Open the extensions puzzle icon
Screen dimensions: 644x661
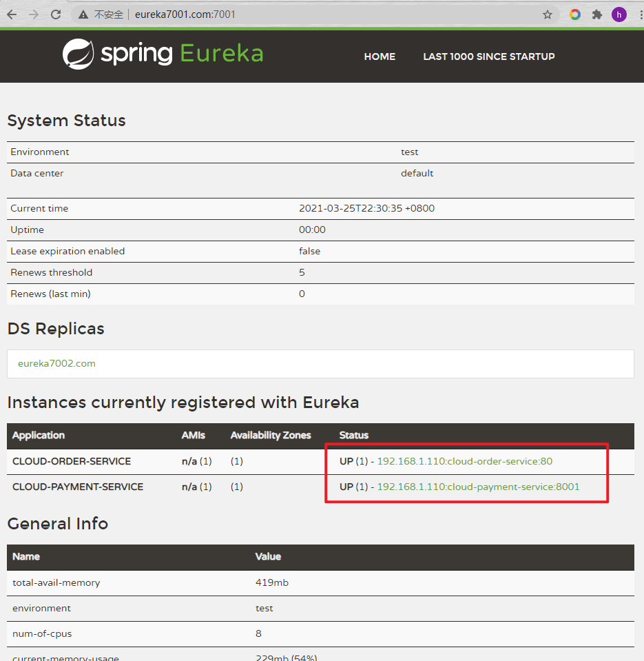[x=597, y=14]
